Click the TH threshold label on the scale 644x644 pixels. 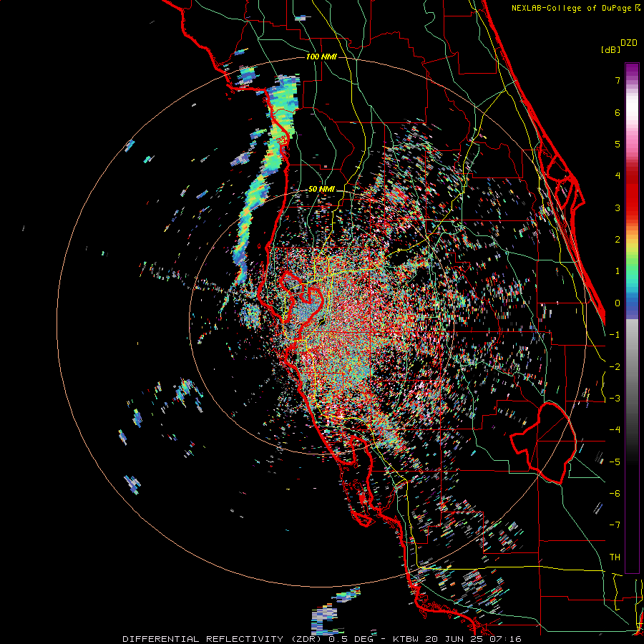click(615, 557)
